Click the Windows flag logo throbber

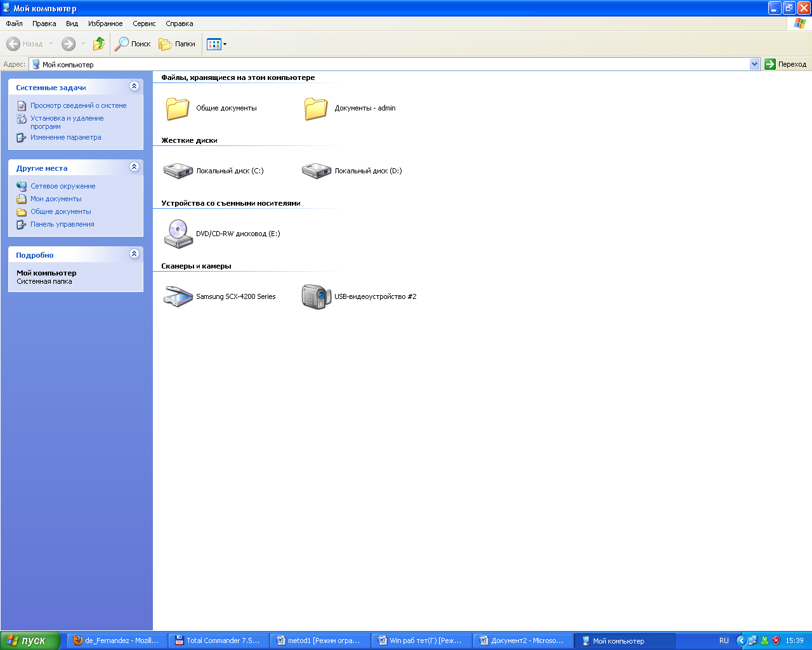click(x=799, y=23)
